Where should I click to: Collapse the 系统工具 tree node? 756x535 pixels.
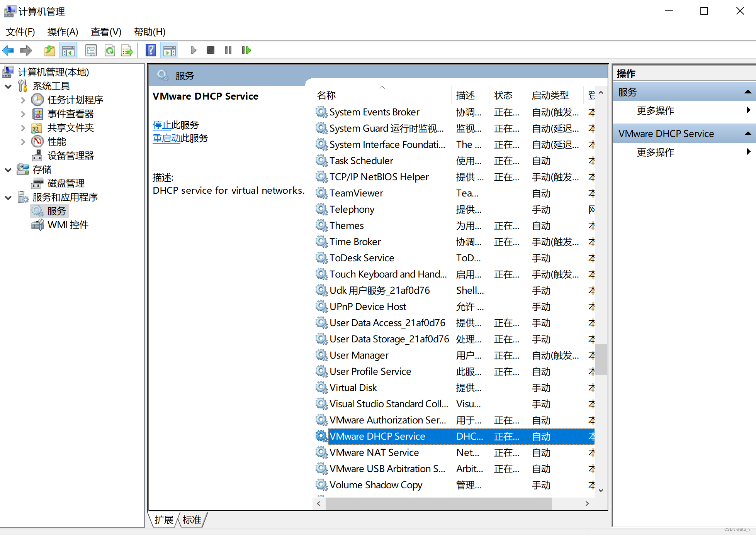[x=8, y=86]
